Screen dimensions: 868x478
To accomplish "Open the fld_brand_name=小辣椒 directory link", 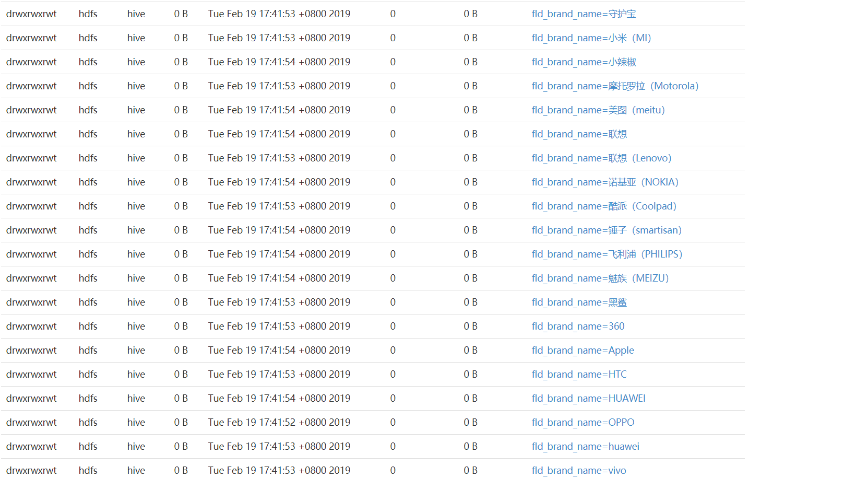I will (x=584, y=62).
